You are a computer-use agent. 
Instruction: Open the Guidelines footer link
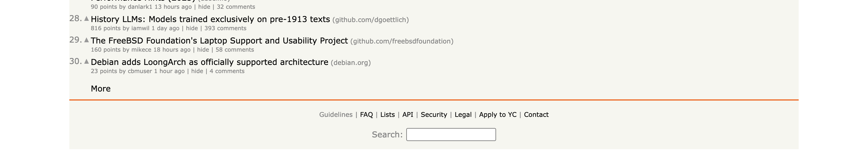[x=336, y=114]
